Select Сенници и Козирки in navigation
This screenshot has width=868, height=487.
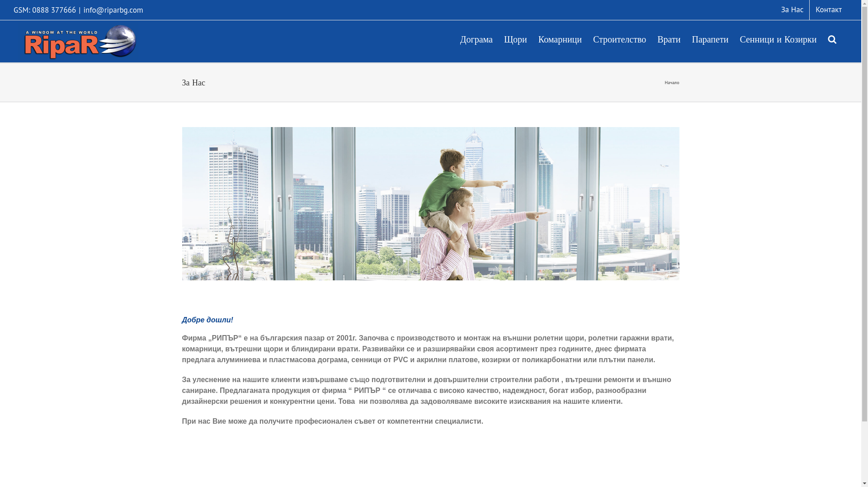pos(778,40)
